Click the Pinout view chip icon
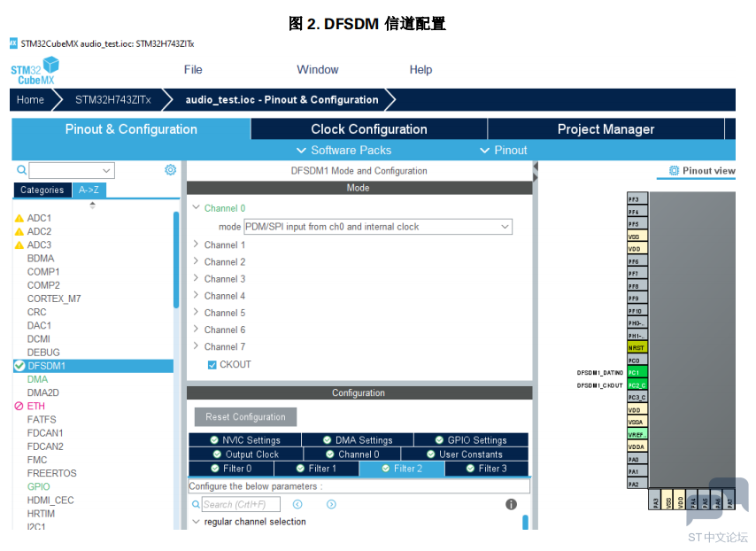Screen dimensions: 756x551 (x=674, y=170)
